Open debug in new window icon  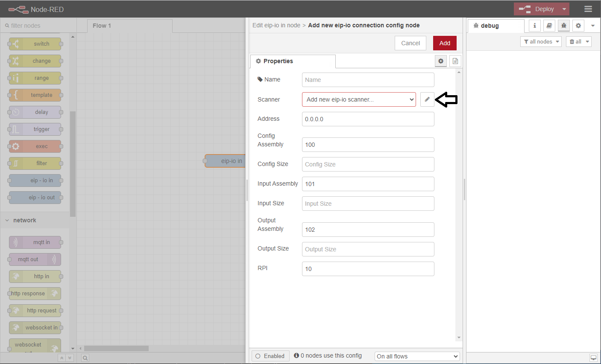coord(593,358)
